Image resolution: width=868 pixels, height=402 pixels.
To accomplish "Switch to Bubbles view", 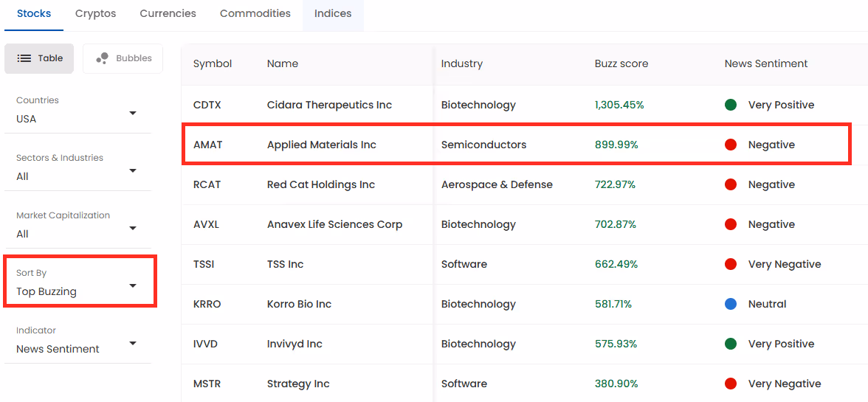I will (123, 58).
